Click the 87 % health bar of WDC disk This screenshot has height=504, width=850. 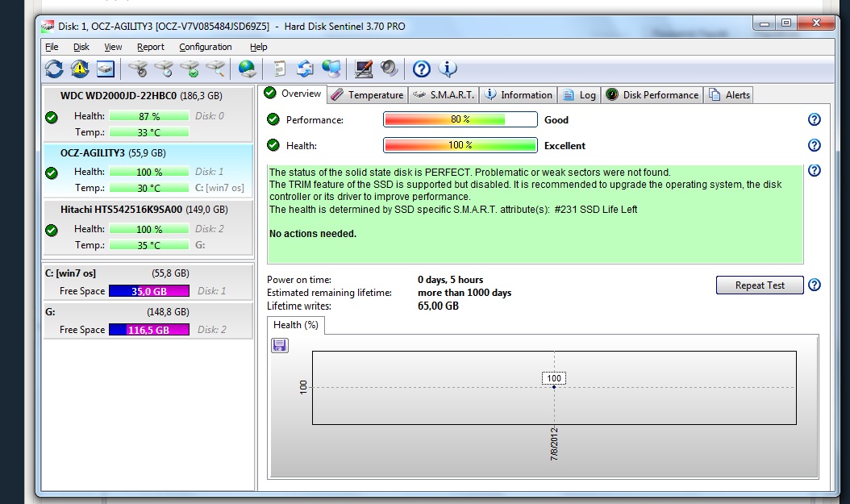(149, 116)
